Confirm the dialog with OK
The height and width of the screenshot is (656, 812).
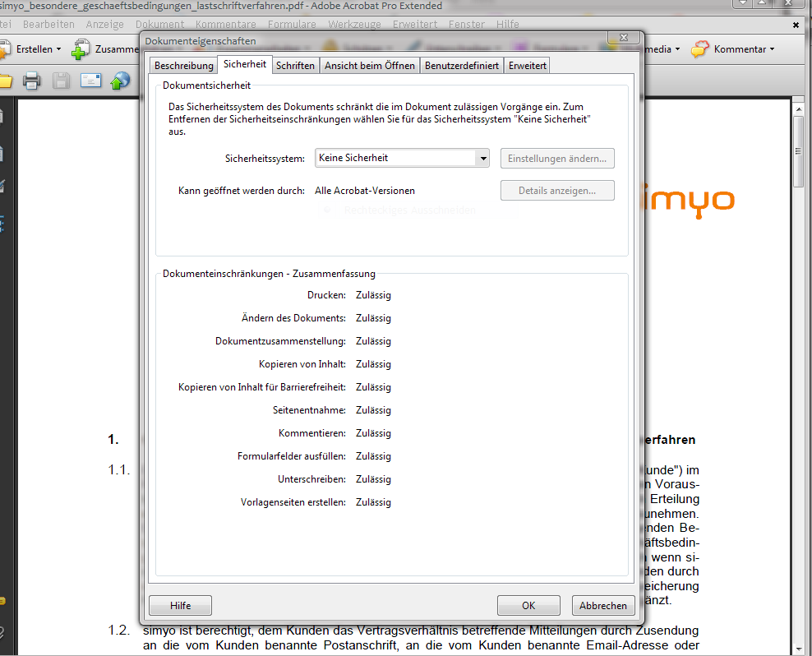click(x=528, y=605)
